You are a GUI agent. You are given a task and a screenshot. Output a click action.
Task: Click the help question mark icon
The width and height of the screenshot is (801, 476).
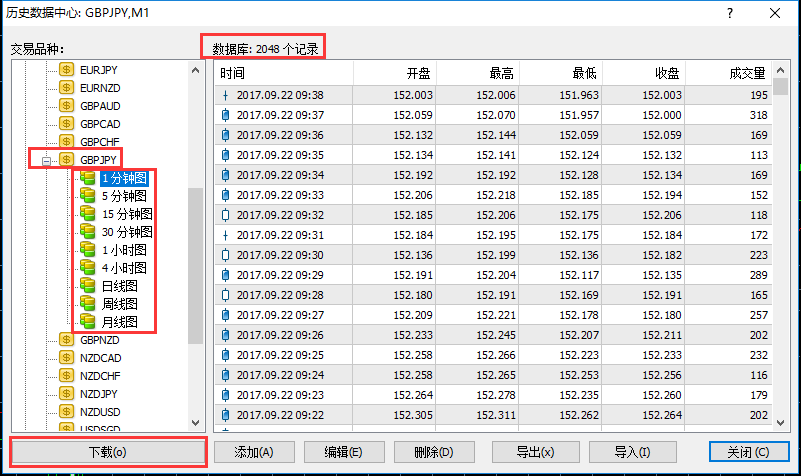tap(730, 13)
